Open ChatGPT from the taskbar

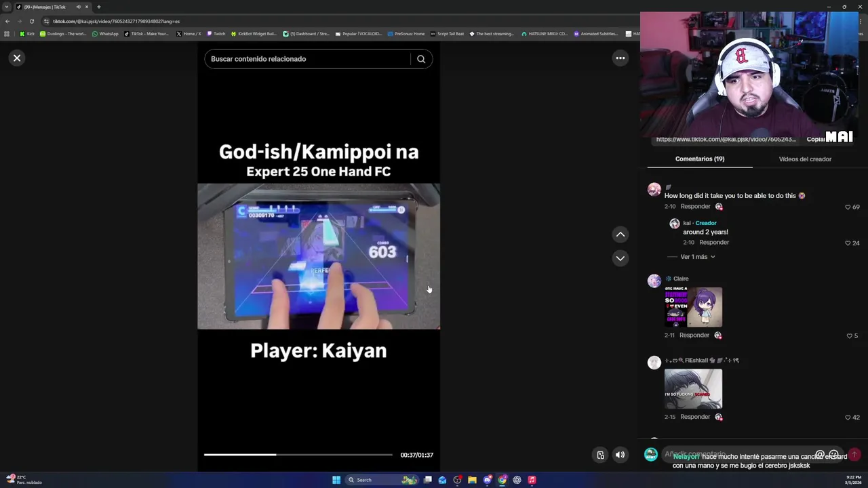click(x=517, y=480)
